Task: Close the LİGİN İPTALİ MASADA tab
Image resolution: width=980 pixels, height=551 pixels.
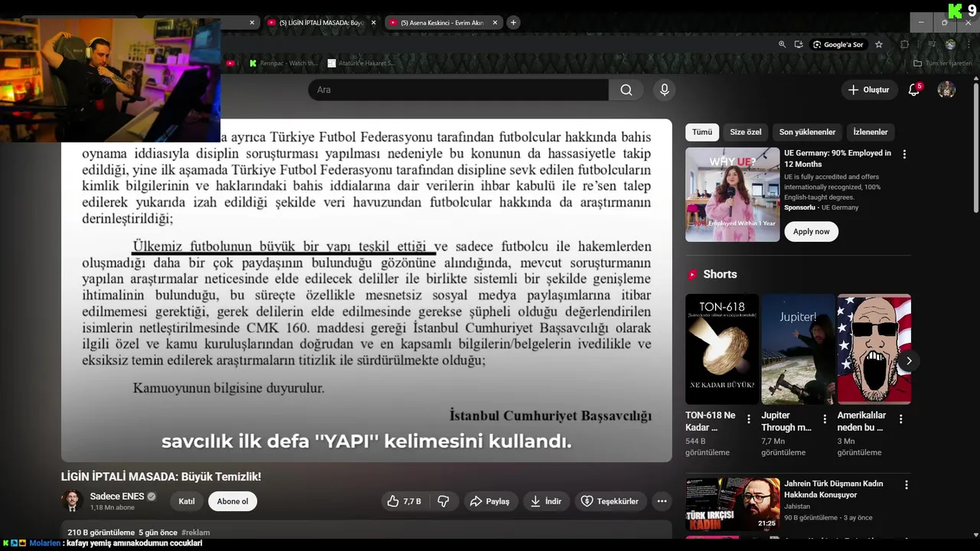Action: [x=374, y=23]
